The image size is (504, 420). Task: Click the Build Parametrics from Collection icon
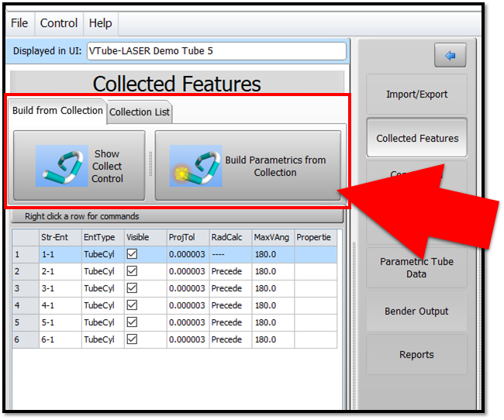tap(195, 166)
